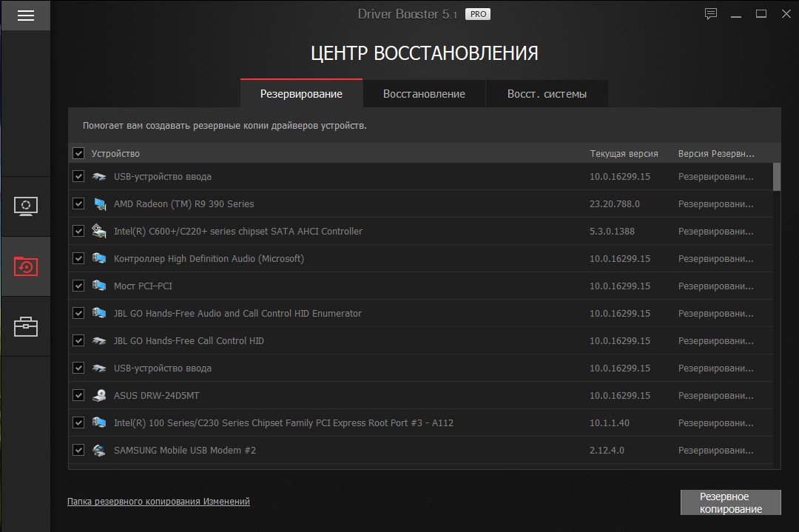Open the Восст. системы tab

[547, 94]
